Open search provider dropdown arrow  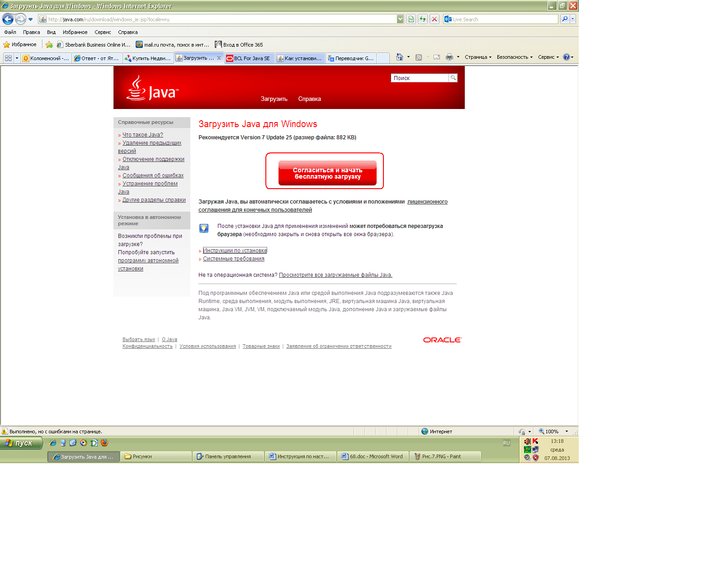pyautogui.click(x=573, y=19)
